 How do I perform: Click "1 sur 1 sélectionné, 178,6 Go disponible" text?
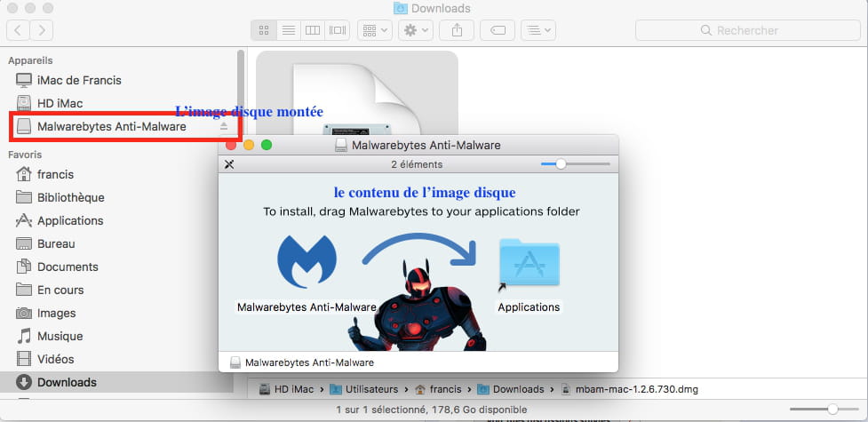[x=432, y=410]
